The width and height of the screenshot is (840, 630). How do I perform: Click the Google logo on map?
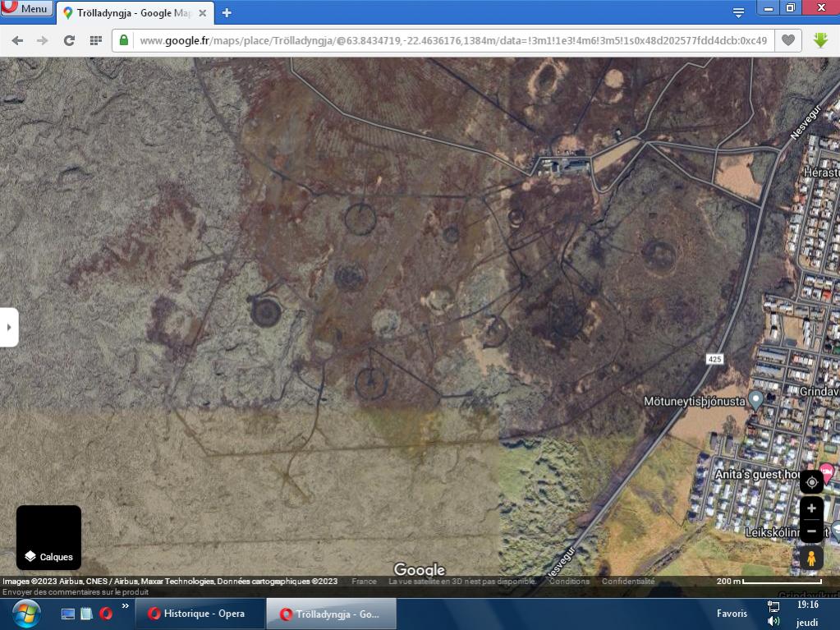(420, 569)
